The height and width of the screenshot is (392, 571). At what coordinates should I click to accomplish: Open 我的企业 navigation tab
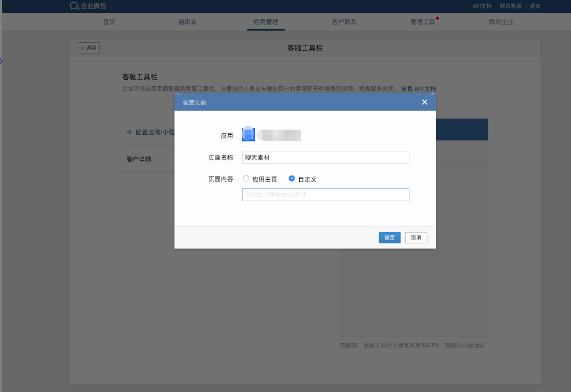click(501, 22)
